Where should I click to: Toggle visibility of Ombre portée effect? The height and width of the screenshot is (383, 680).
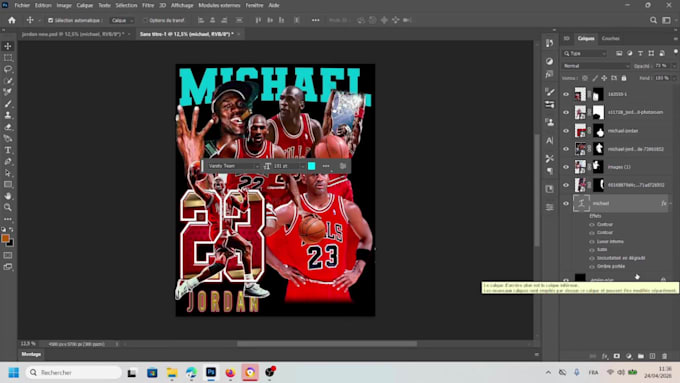click(x=592, y=266)
